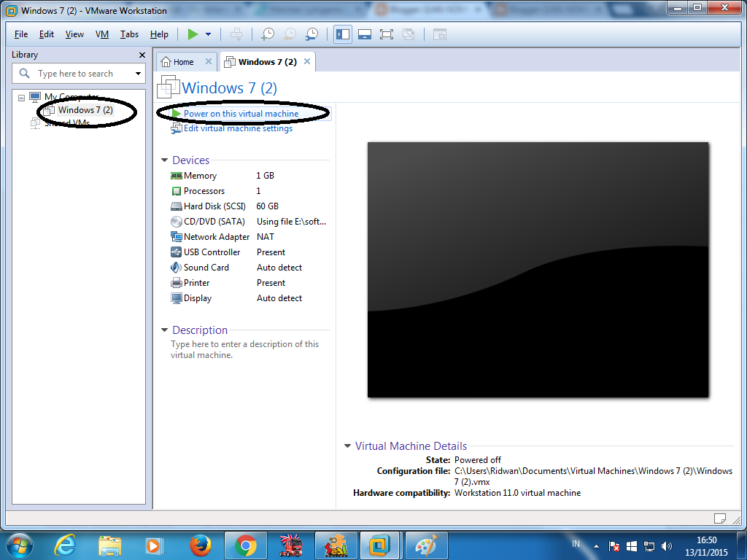Screen dimensions: 747x560
Task: Open Paint from the taskbar
Action: [x=426, y=545]
